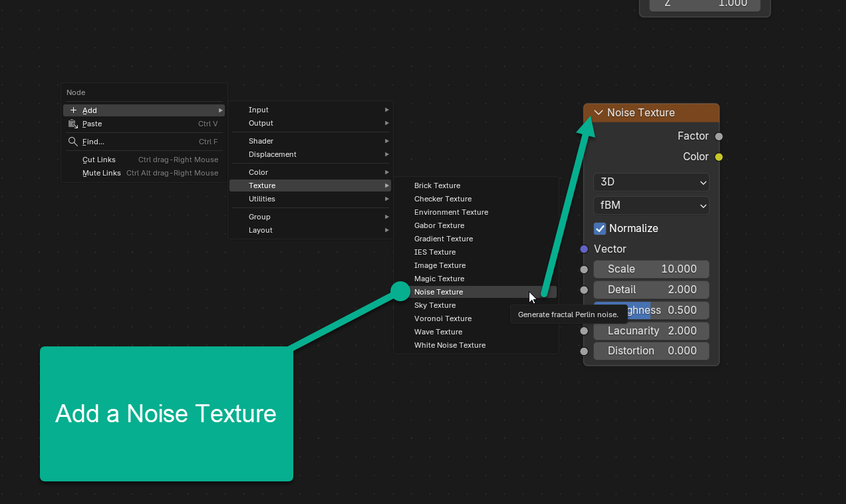
Task: Open the fBM noise type dropdown
Action: [x=651, y=205]
